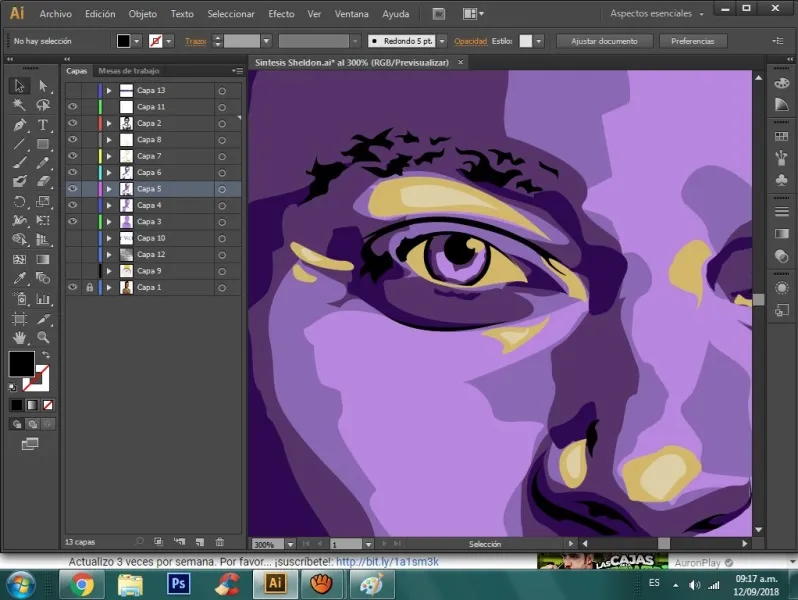This screenshot has height=600, width=798.
Task: Expand the Capa 2 layer contents
Action: tap(109, 123)
